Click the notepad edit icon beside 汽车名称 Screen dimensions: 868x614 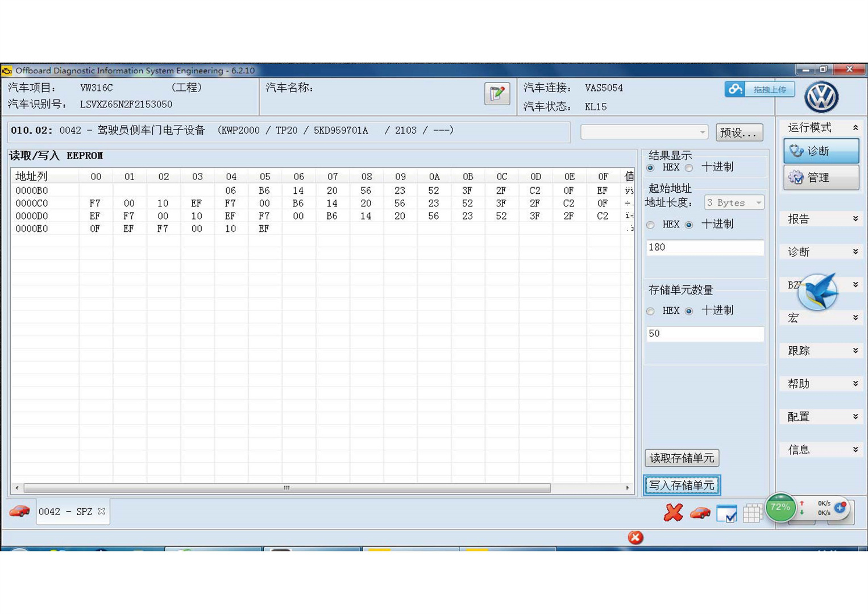coord(497,94)
